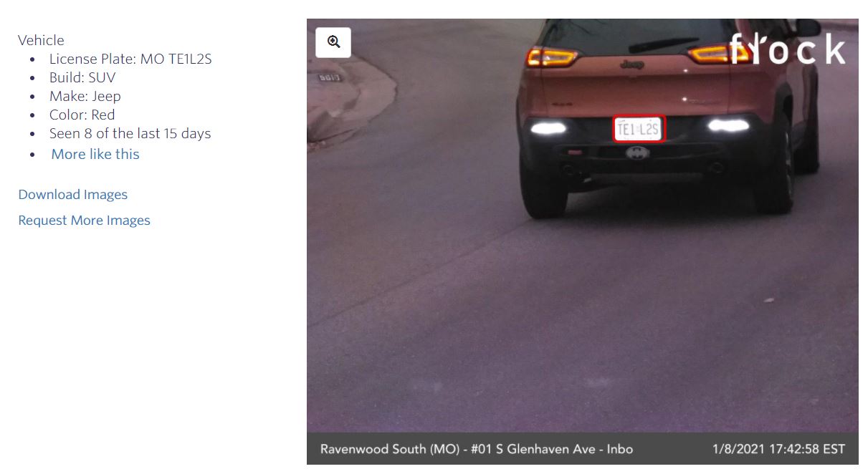Click the Jeep badge on the tailgate

[631, 64]
